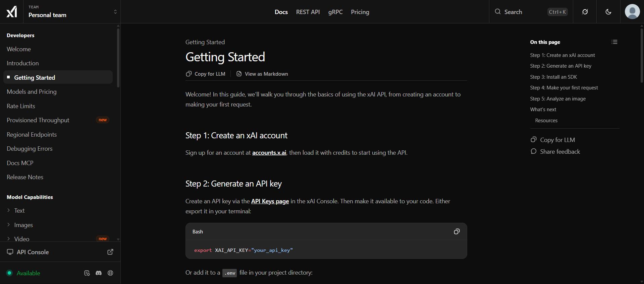This screenshot has width=644, height=284.
Task: Open the Personal team switcher dropdown
Action: click(x=72, y=12)
